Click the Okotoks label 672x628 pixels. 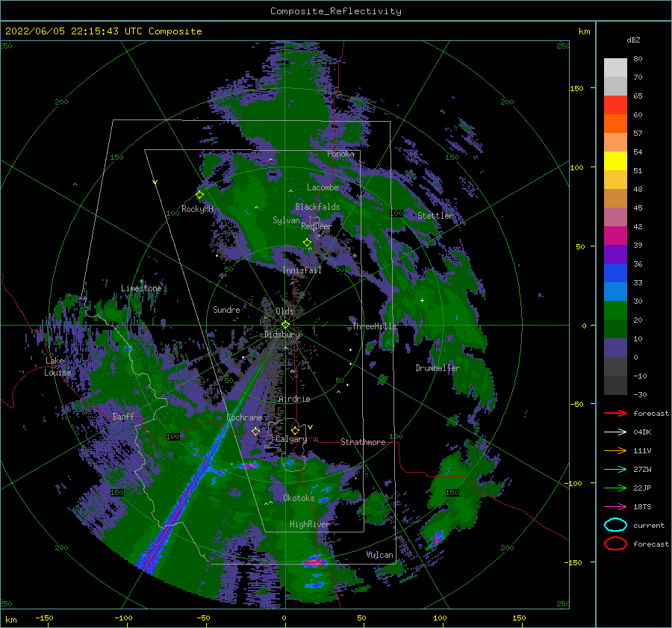tap(299, 498)
